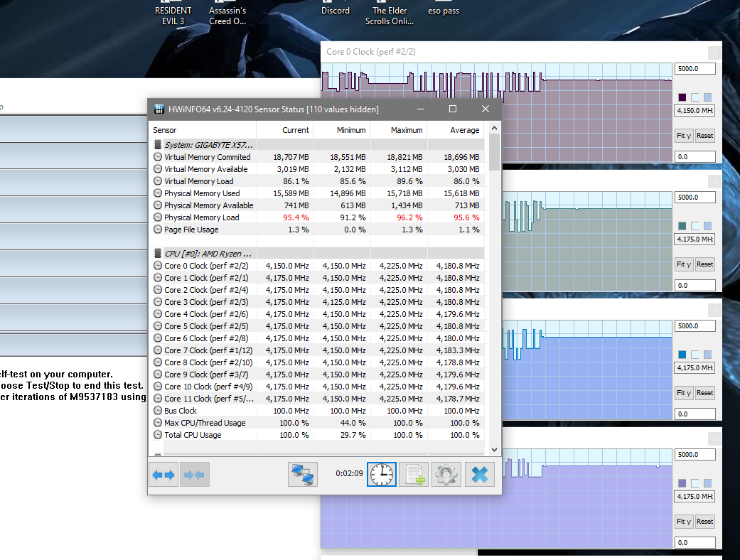Click the expand sensor columns arrows icon
740x560 pixels.
click(163, 474)
